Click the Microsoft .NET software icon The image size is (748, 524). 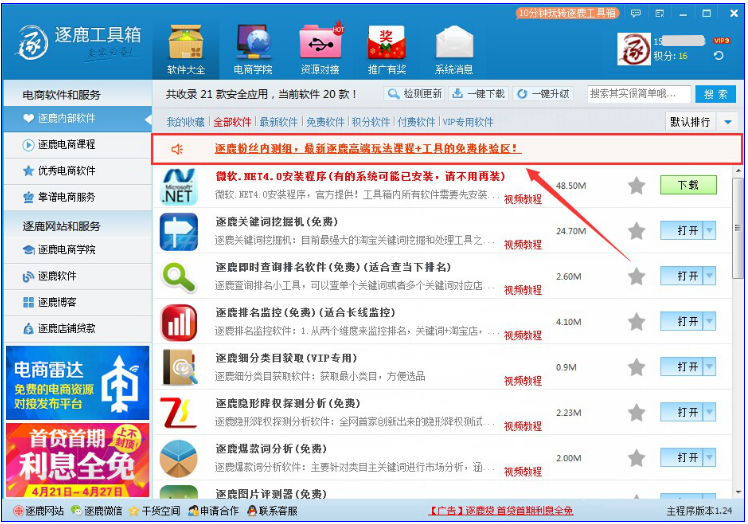(178, 187)
